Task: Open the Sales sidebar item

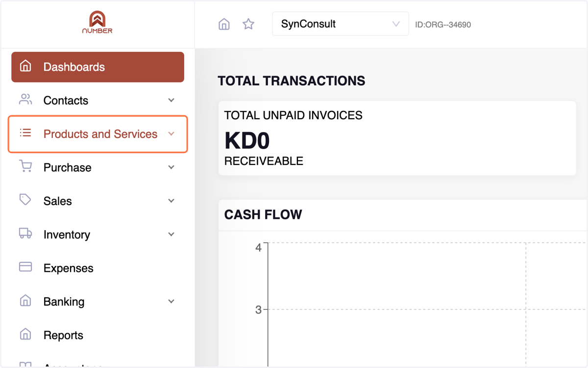Action: tap(98, 201)
